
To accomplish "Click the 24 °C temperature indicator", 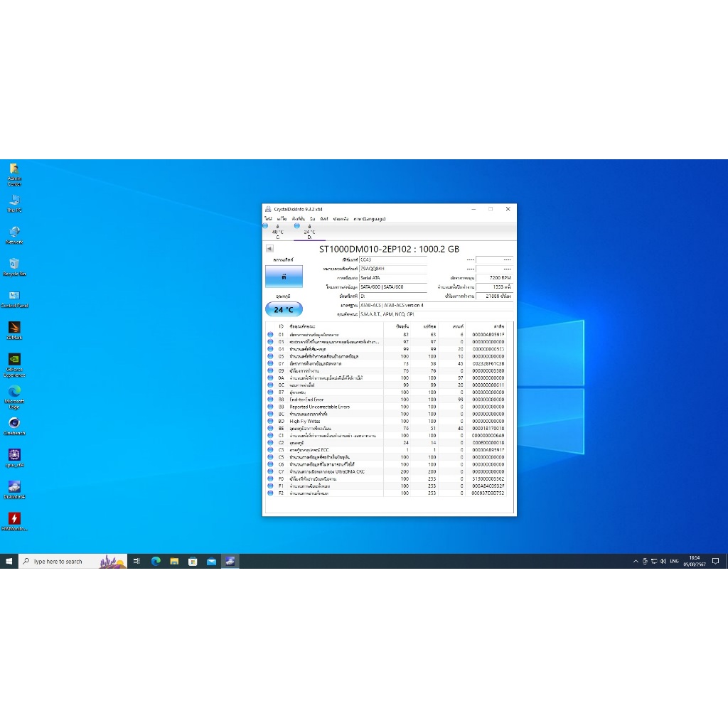I will coord(284,309).
